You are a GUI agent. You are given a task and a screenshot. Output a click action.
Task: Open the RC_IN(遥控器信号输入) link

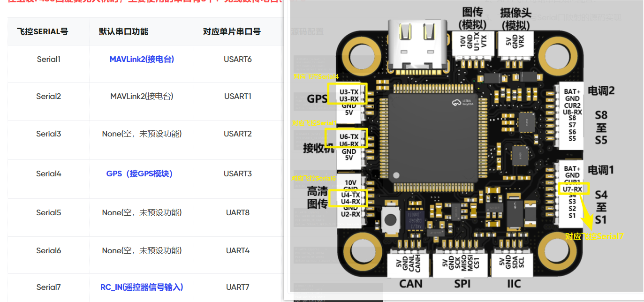142,287
